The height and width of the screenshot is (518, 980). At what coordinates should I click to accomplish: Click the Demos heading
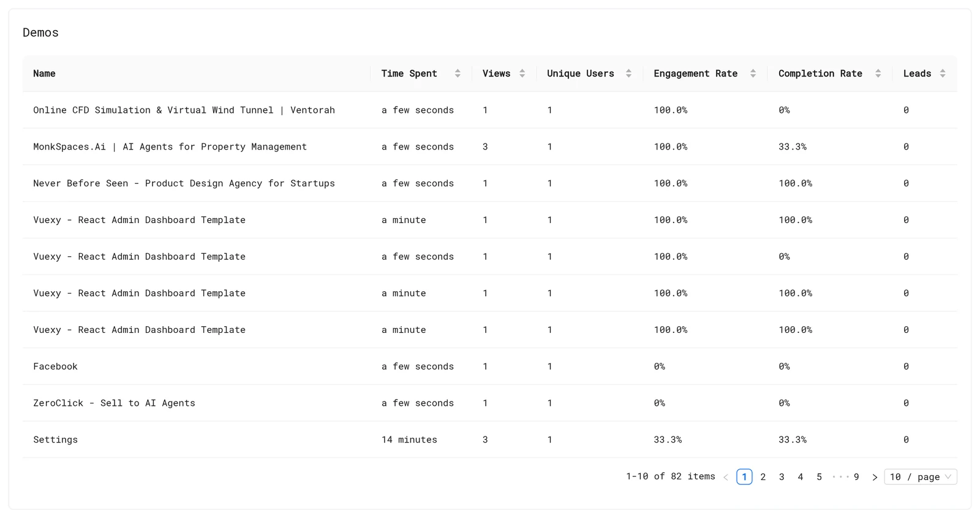coord(40,32)
